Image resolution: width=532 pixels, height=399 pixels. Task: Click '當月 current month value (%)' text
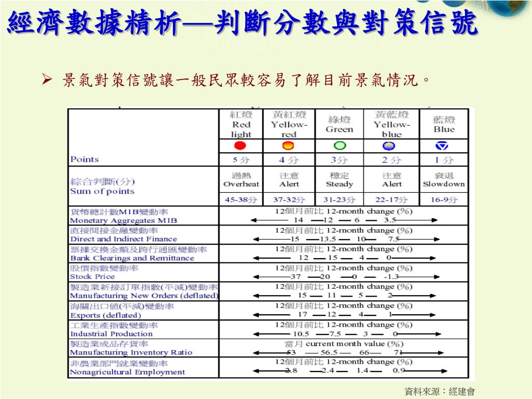coord(344,344)
